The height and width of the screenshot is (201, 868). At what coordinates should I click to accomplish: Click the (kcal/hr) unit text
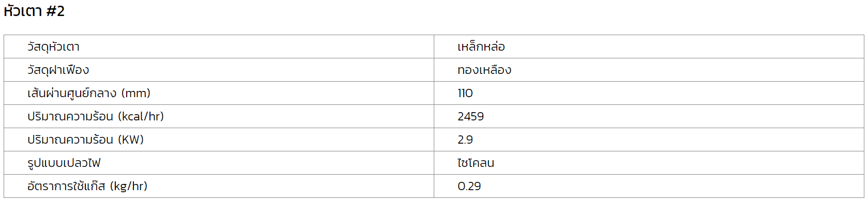click(141, 117)
